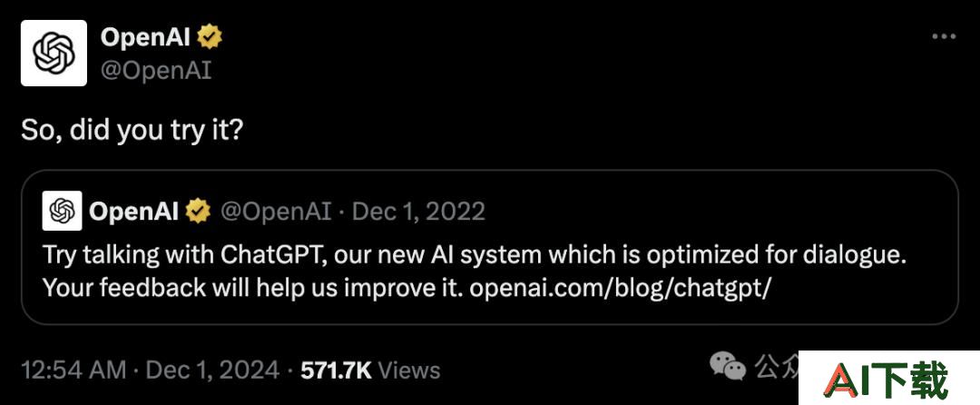Screen dimensions: 980x405
Task: Open the OpenAI profile avatar at top
Action: click(x=54, y=54)
